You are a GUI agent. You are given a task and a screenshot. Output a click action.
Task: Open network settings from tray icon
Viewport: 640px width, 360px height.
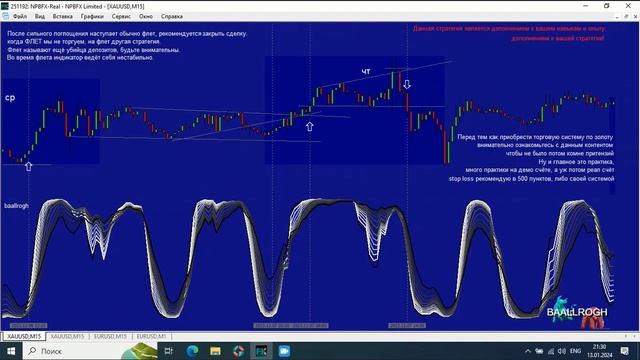[x=551, y=351]
